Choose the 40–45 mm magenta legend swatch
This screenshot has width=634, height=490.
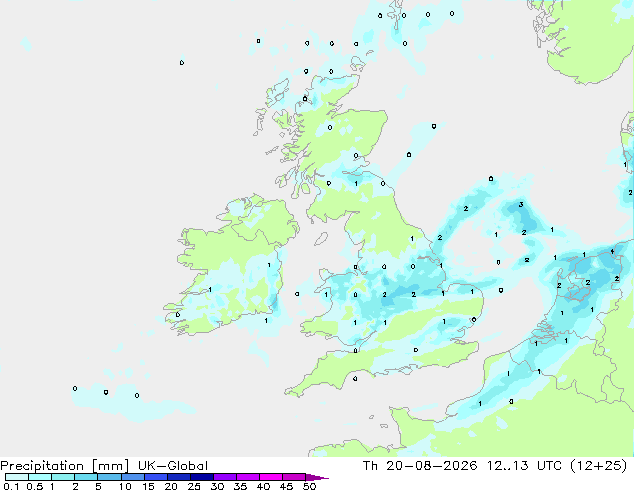tap(271, 477)
